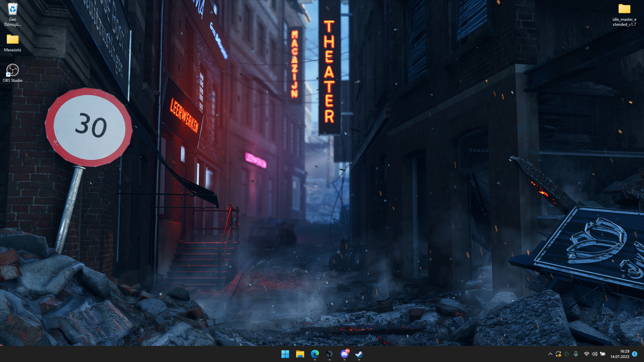Screen dimensions: 644x362
Task: Select the idle_master_extended_v1.7 folder
Action: tap(624, 14)
